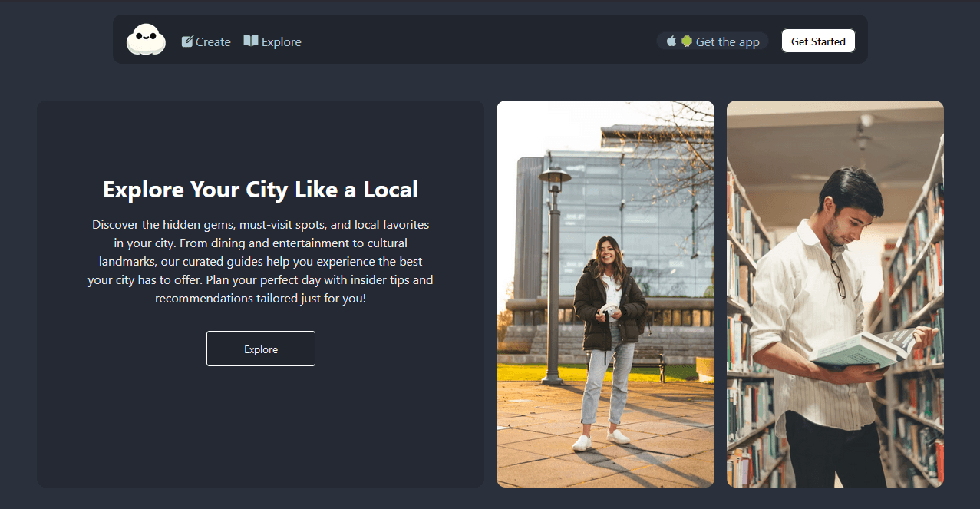Viewport: 980px width, 509px height.
Task: Click the open book held by the man
Action: point(863,349)
